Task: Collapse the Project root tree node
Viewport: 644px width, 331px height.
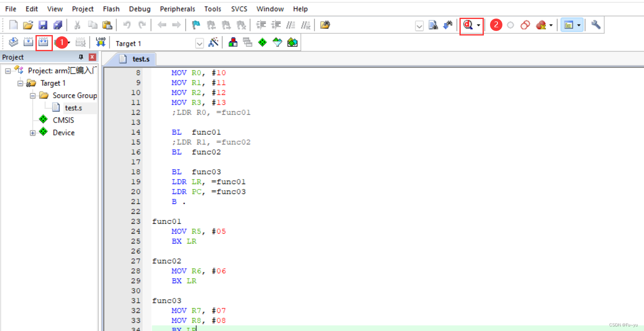Action: 8,71
